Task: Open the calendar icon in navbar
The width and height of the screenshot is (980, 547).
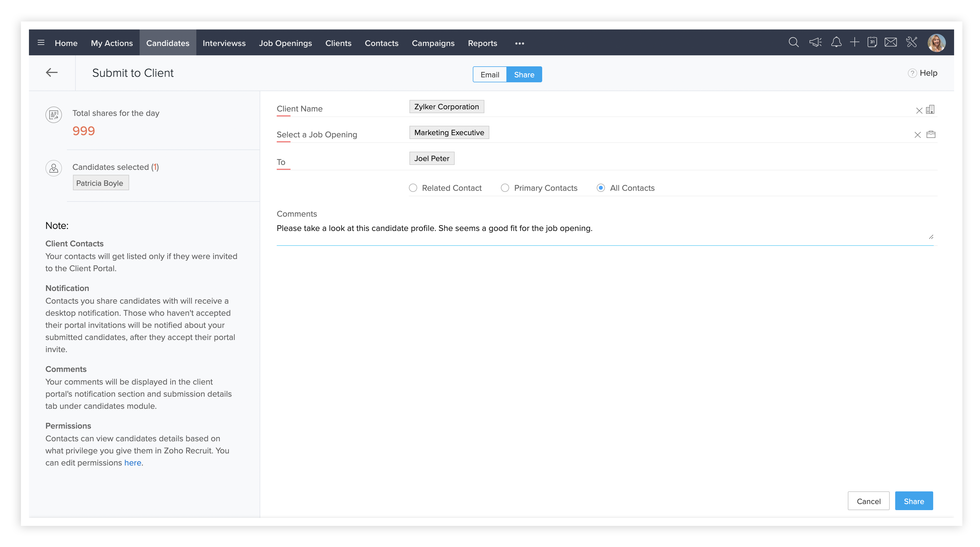Action: [x=872, y=43]
